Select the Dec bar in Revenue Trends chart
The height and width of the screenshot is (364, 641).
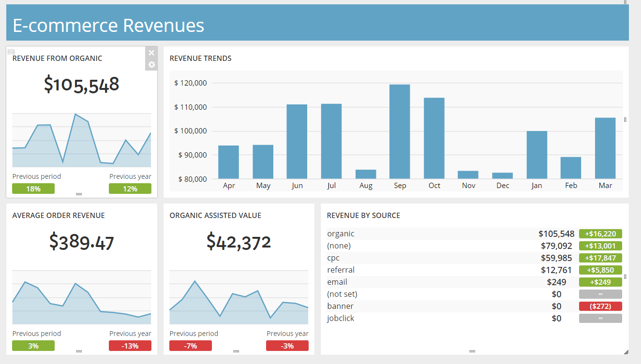pos(503,175)
